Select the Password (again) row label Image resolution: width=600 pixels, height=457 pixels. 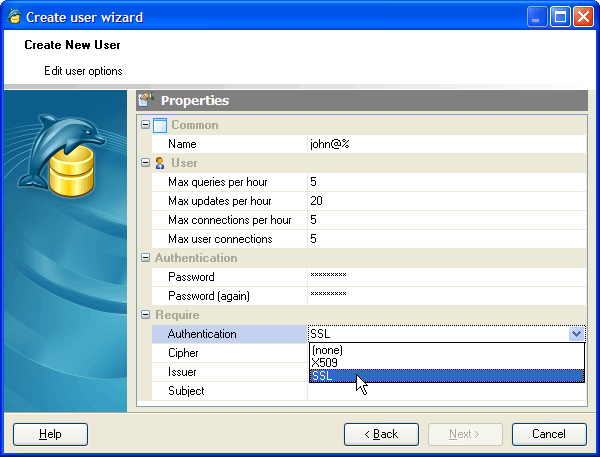(209, 296)
